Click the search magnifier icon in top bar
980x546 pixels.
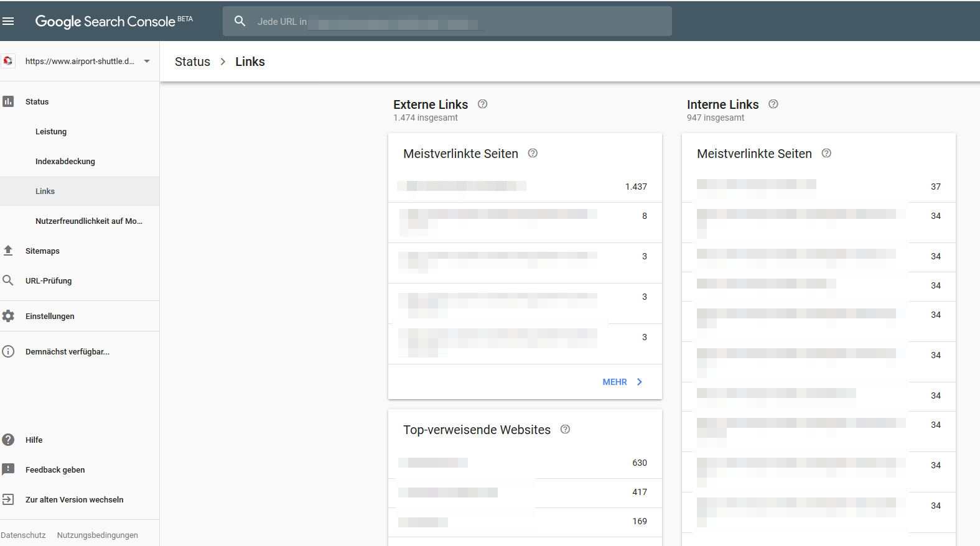point(240,21)
